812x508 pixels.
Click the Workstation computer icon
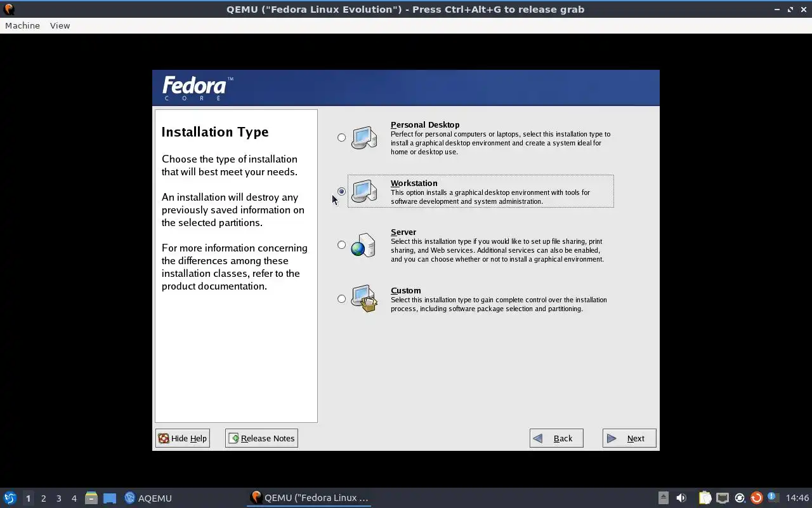click(x=364, y=191)
